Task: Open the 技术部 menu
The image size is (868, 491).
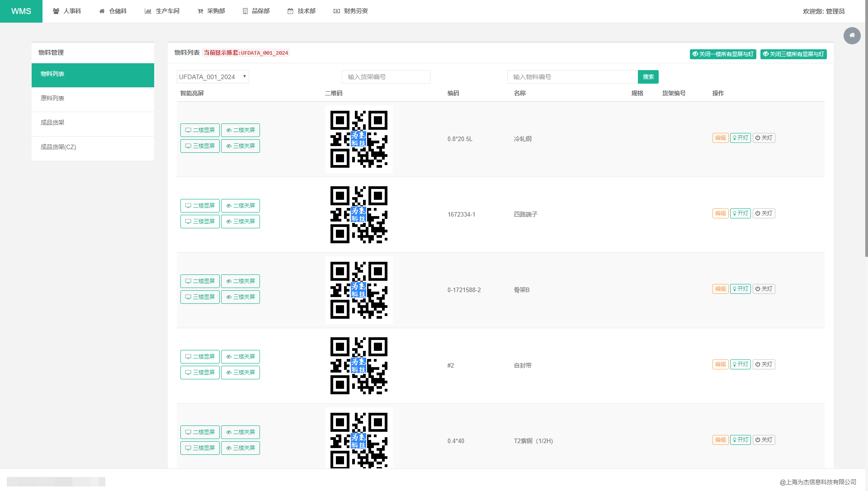Action: point(302,11)
